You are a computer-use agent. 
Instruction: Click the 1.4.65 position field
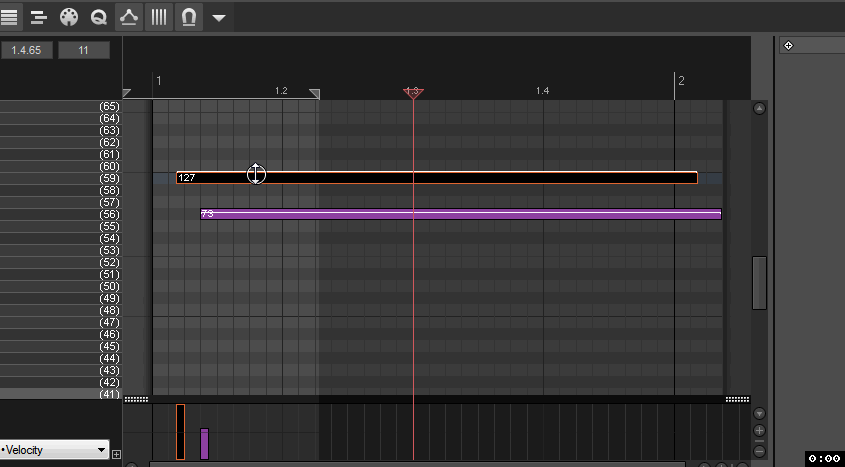pyautogui.click(x=27, y=50)
